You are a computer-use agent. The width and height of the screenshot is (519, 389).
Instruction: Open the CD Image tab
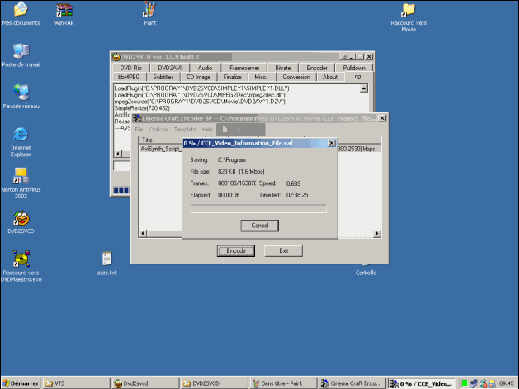click(x=199, y=77)
